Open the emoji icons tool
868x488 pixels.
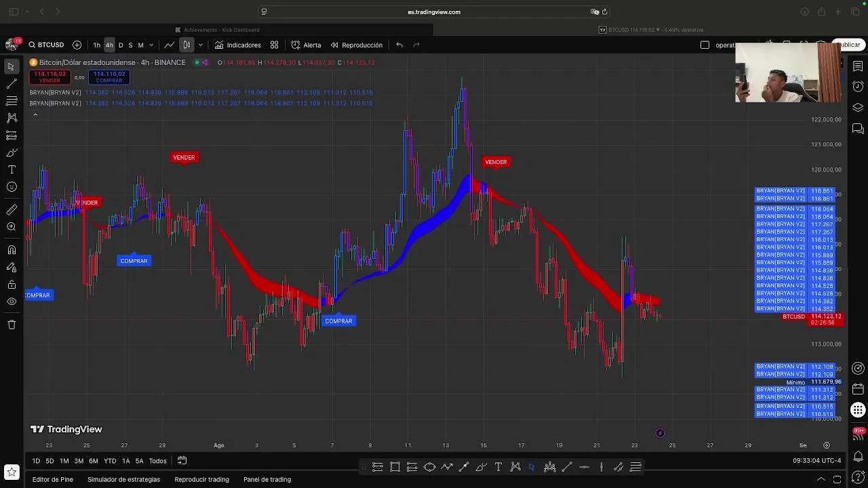[x=12, y=187]
